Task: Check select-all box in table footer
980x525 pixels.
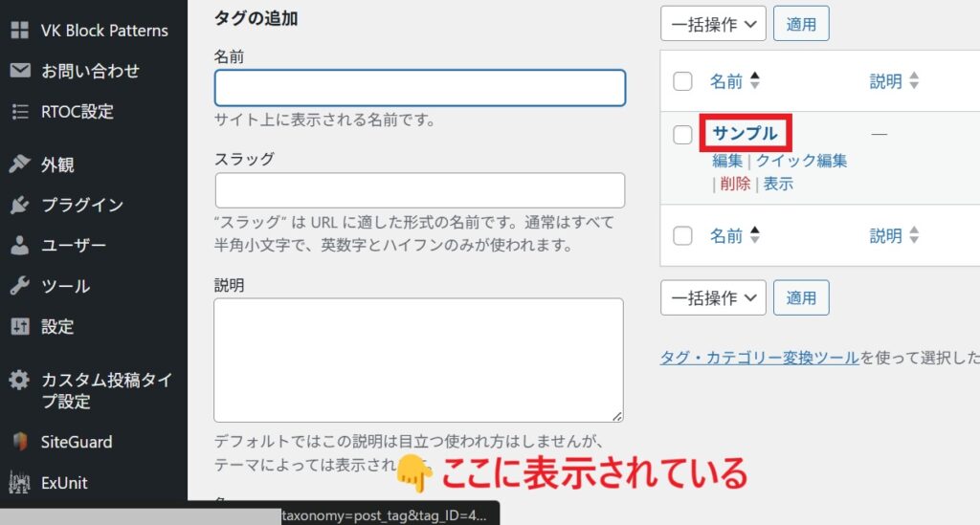Action: tap(682, 236)
